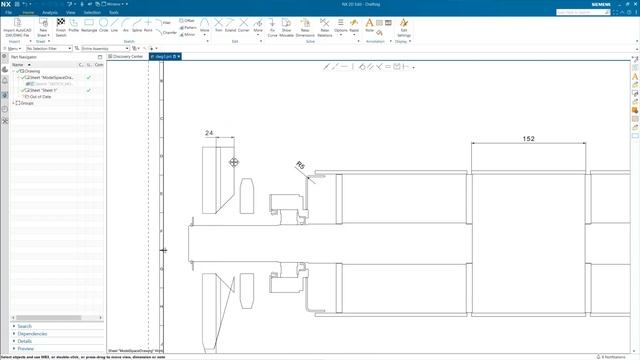Click the Pattern curve tool
The image size is (640, 360).
click(188, 27)
